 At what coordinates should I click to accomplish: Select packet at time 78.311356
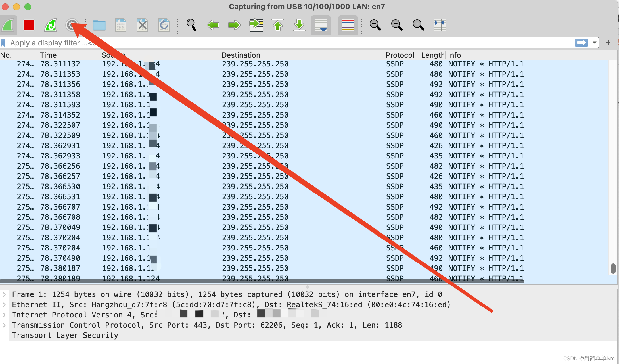[304, 84]
